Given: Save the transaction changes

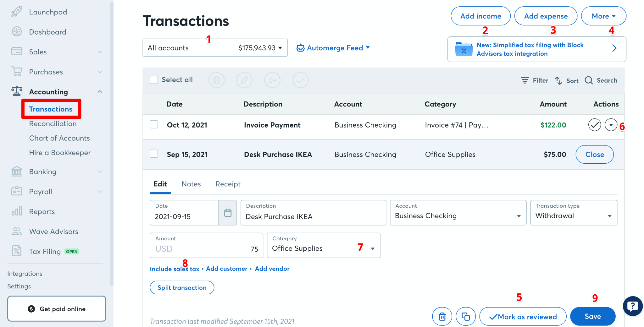Looking at the screenshot, I should 592,316.
